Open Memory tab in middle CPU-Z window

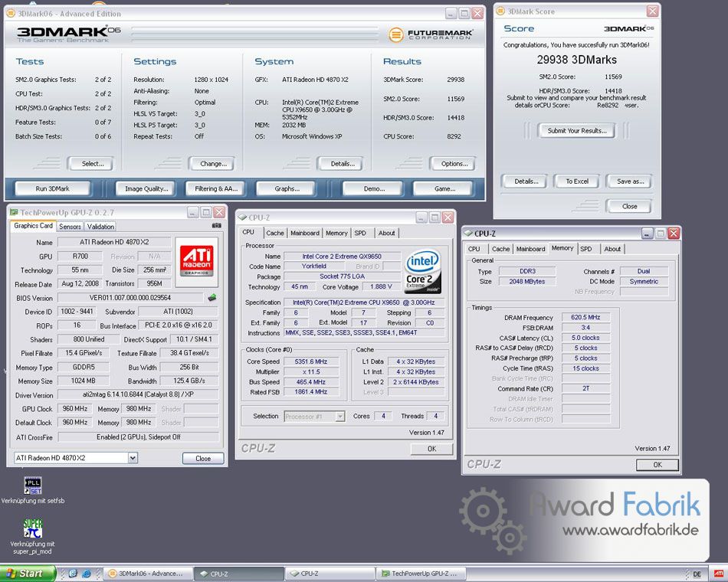tap(336, 233)
